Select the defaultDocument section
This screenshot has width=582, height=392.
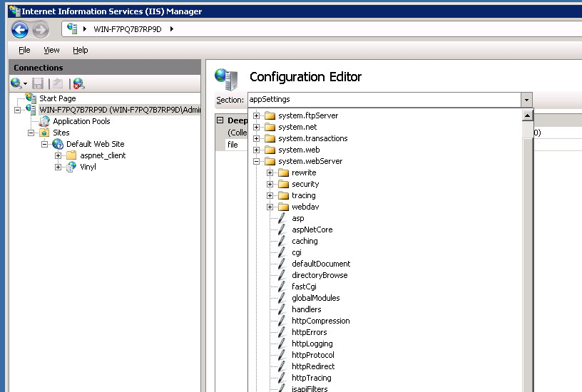pyautogui.click(x=321, y=264)
